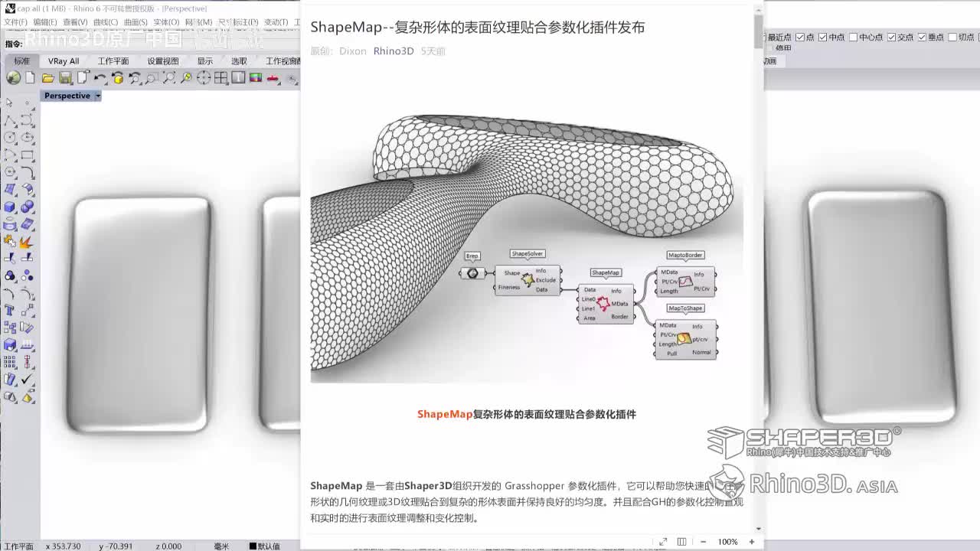The width and height of the screenshot is (980, 551).
Task: Click the Join puzzle-piece tool icon
Action: click(10, 241)
